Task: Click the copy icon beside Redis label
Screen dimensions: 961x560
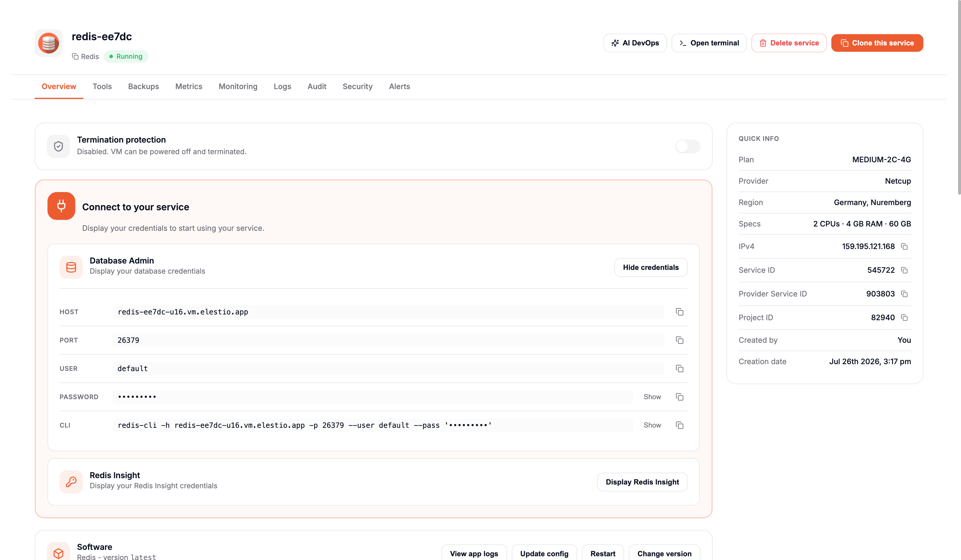Action: [x=75, y=56]
